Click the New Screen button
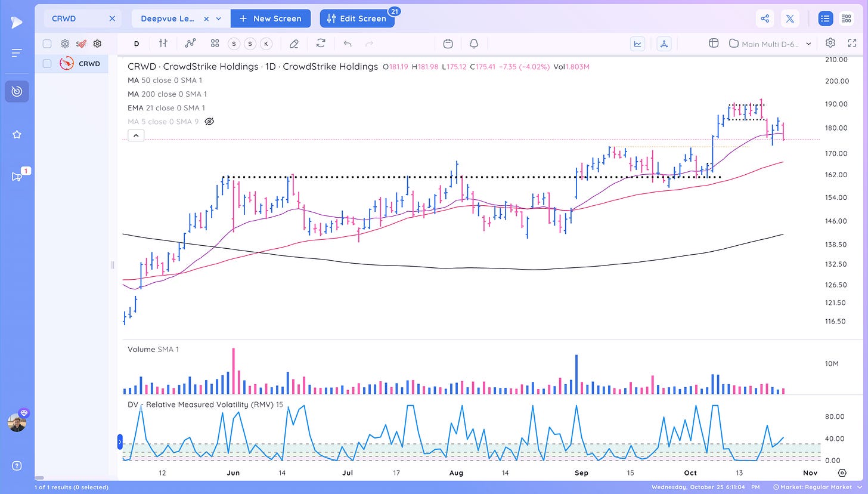 tap(271, 18)
